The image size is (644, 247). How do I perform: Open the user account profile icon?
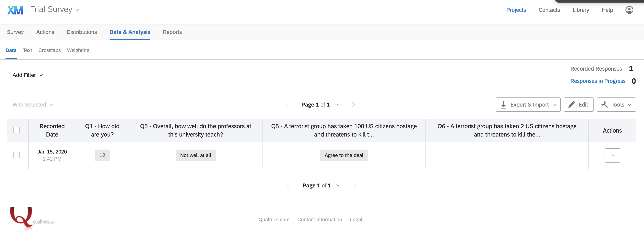(629, 10)
